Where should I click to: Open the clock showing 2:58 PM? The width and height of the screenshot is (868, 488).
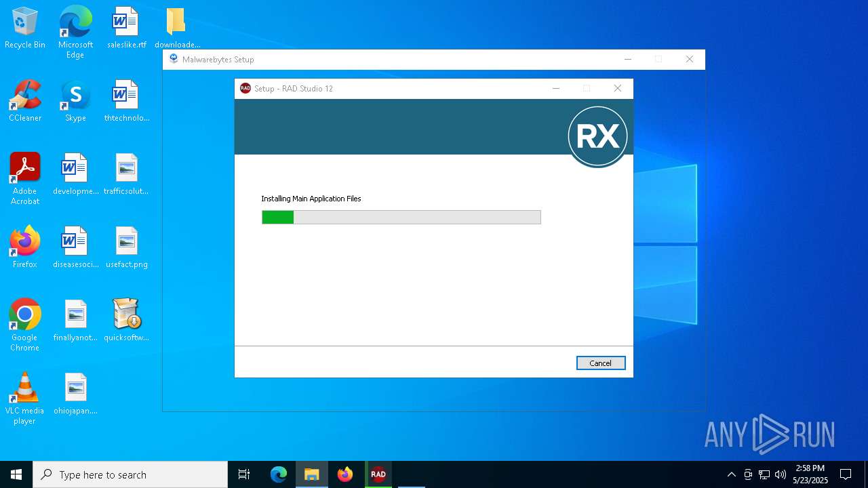tap(810, 474)
